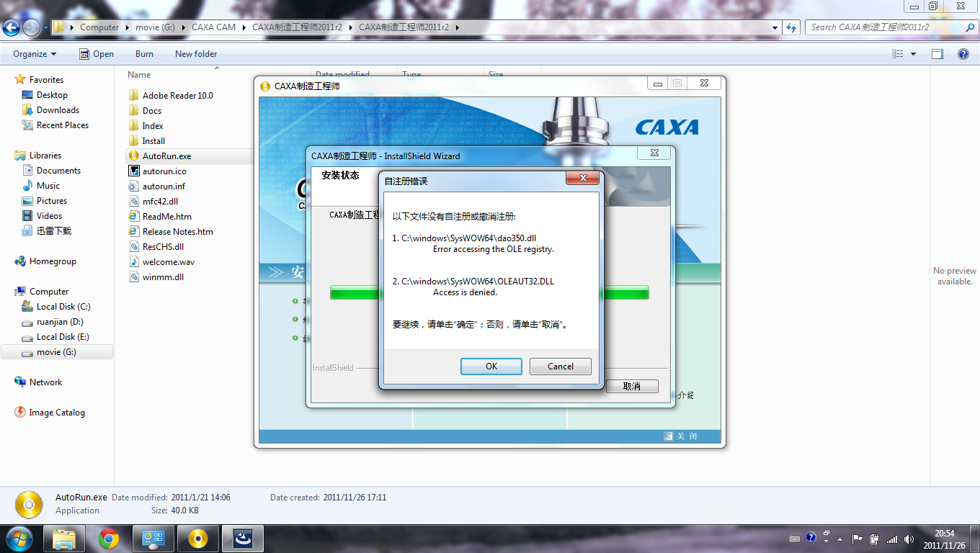Open Windows Explorer from the taskbar

pos(64,539)
